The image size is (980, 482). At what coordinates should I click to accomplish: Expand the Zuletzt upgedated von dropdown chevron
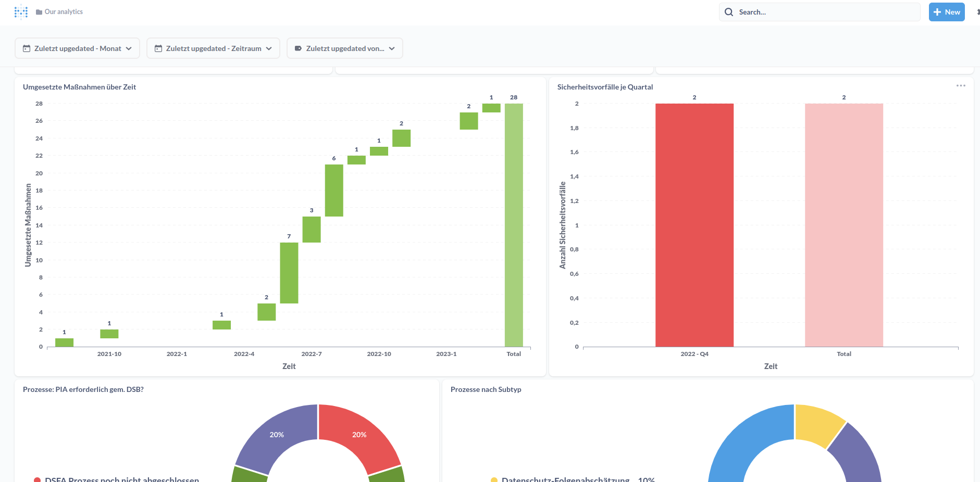[392, 48]
